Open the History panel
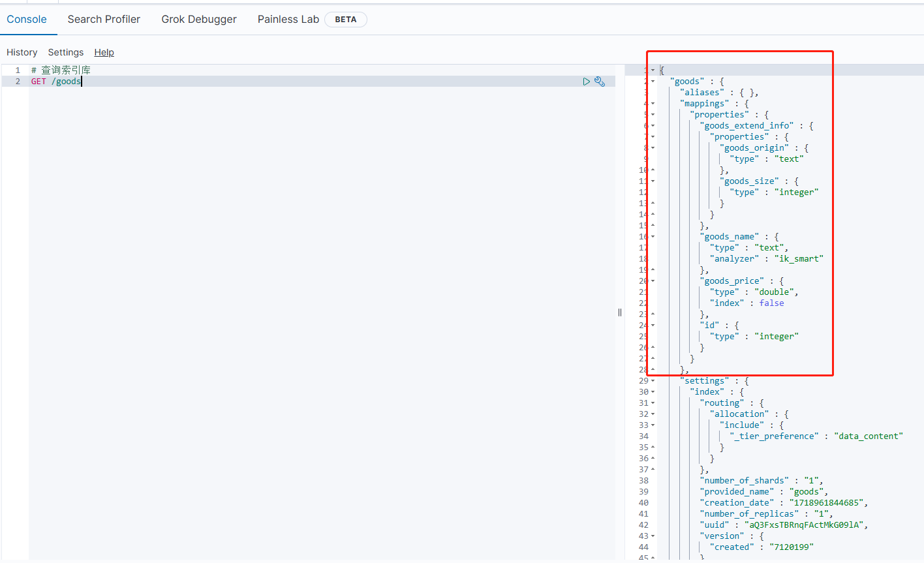Screen dimensions: 924x563 (22, 52)
